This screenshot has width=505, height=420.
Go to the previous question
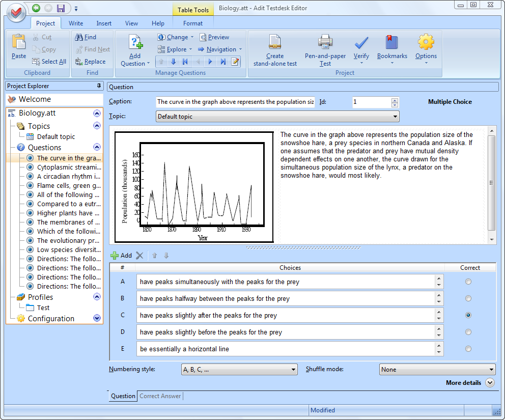(198, 62)
